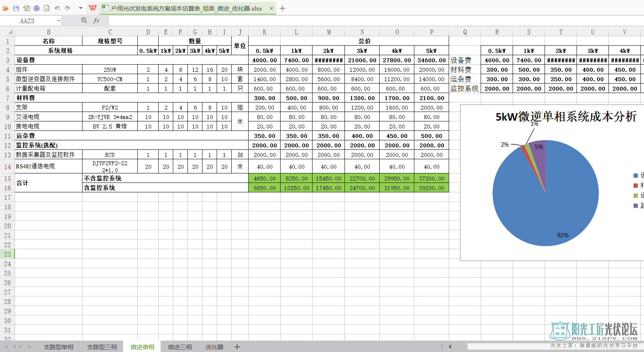644x352 pixels.
Task: Open the 优化器 sheet tab
Action: [214, 347]
